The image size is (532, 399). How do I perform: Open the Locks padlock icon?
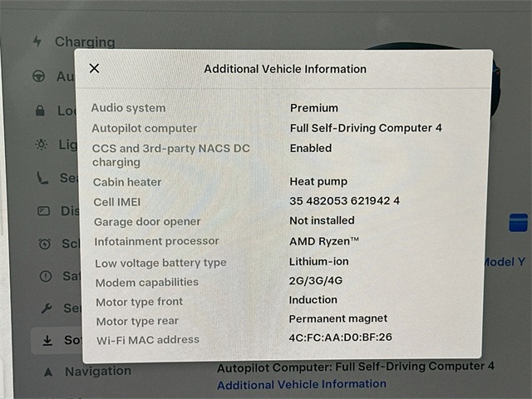point(40,111)
